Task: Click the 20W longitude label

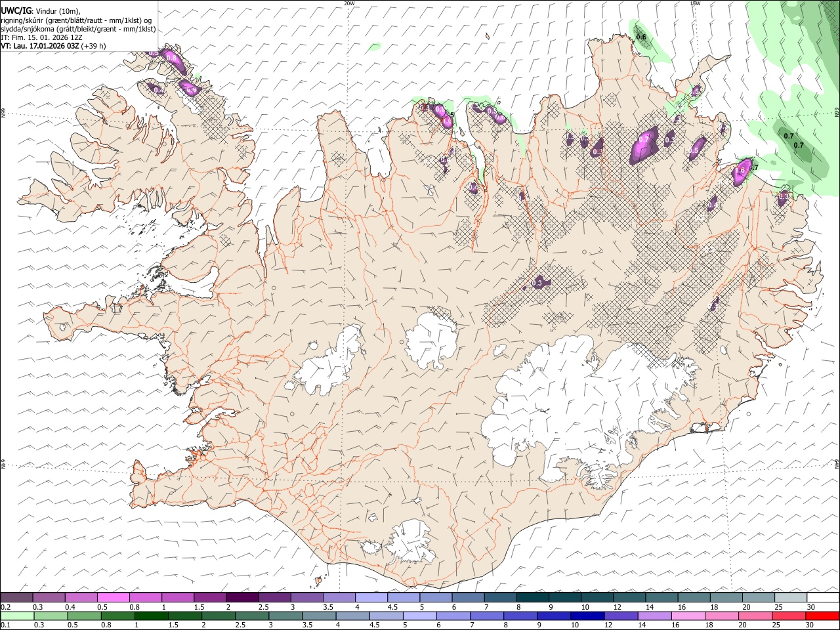Action: click(350, 3)
